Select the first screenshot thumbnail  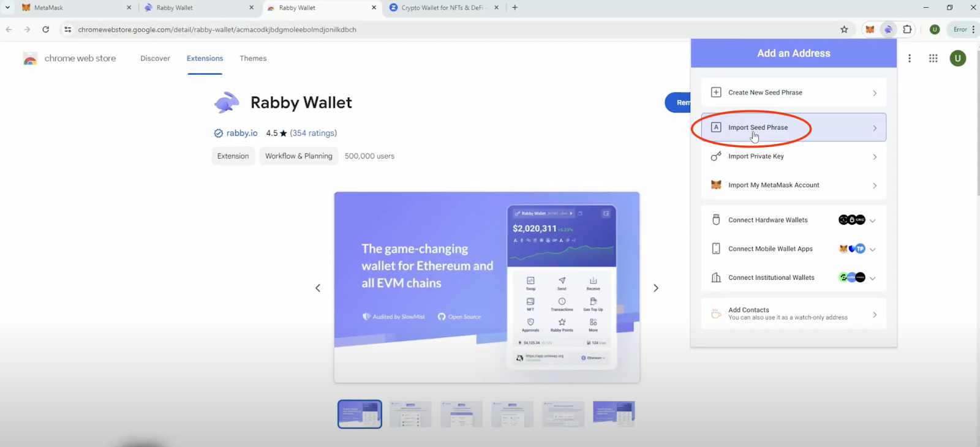[360, 415]
